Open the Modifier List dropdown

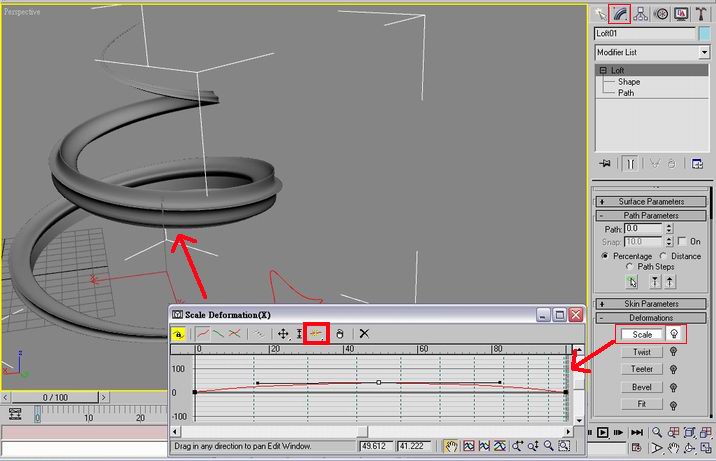coord(650,52)
